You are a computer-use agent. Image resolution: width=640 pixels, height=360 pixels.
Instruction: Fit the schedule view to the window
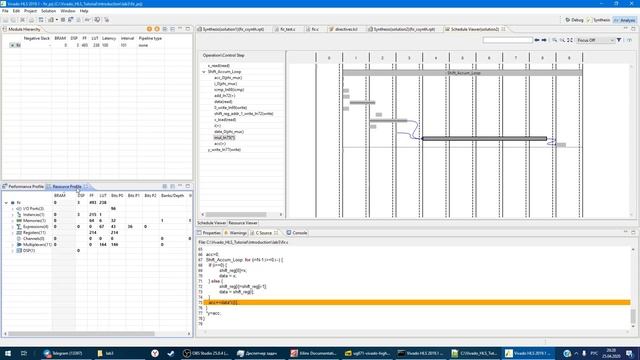tap(570, 40)
